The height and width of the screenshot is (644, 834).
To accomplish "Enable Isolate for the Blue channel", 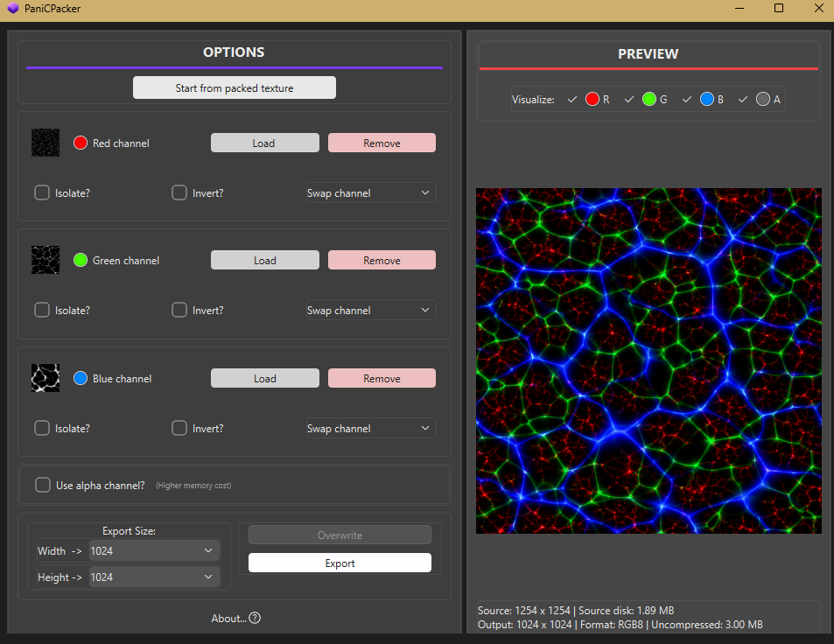I will [42, 428].
